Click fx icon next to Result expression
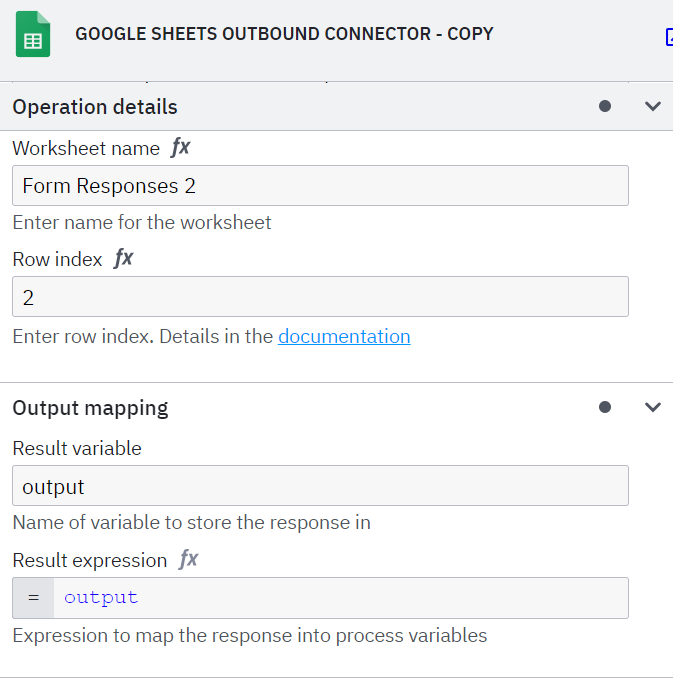673x693 pixels. coord(189,560)
